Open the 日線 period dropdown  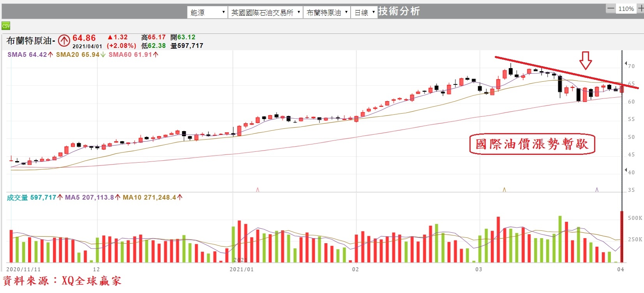(x=364, y=12)
